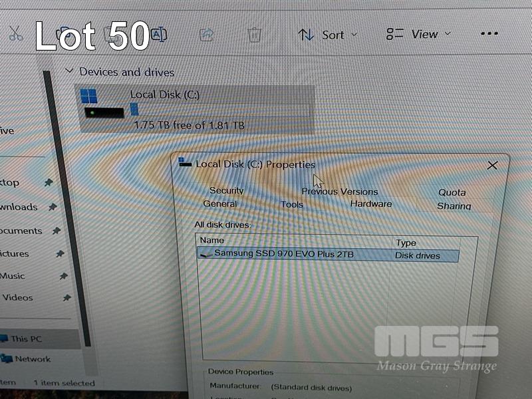Open the Sort dropdown menu
Viewport: 532px width, 399px height.
(327, 35)
